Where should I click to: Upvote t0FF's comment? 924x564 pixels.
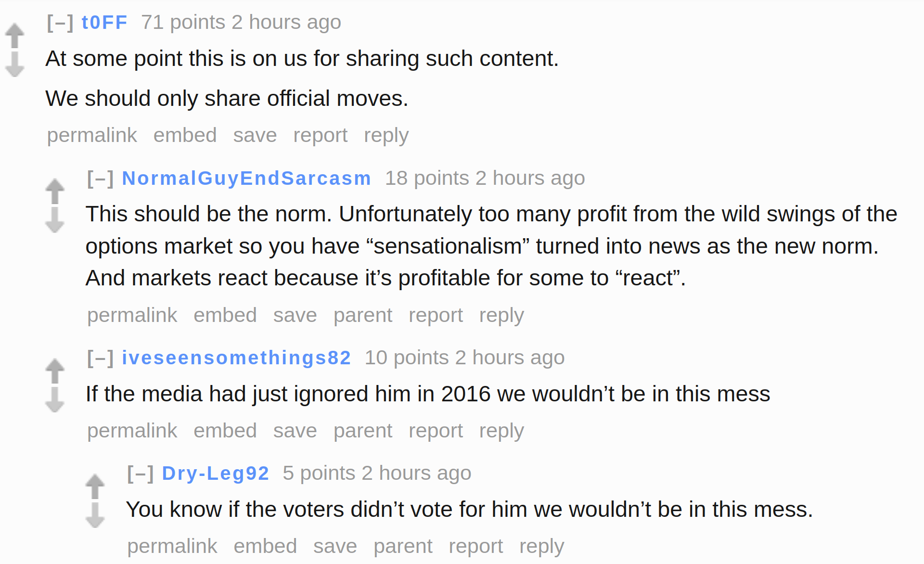(x=14, y=36)
